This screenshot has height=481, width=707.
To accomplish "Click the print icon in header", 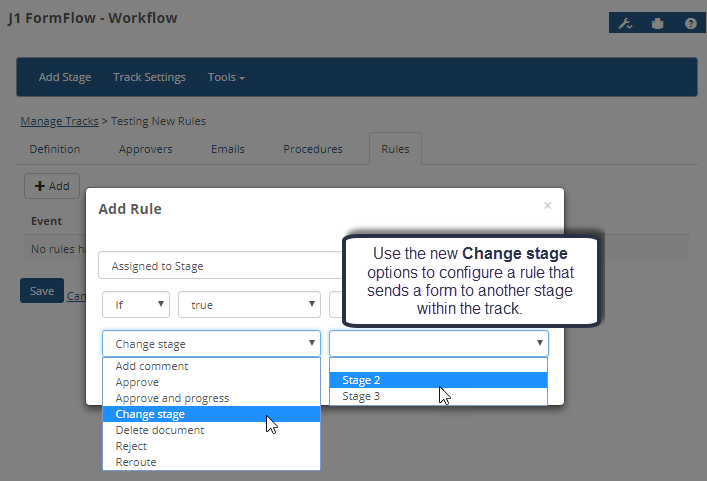I will pos(658,23).
